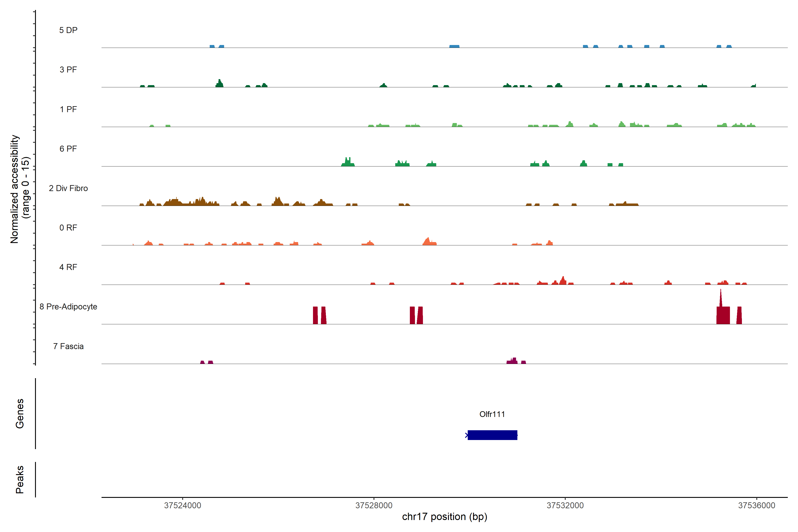This screenshot has height=532, width=798.
Task: Click the 3 PF track label
Action: pos(68,70)
